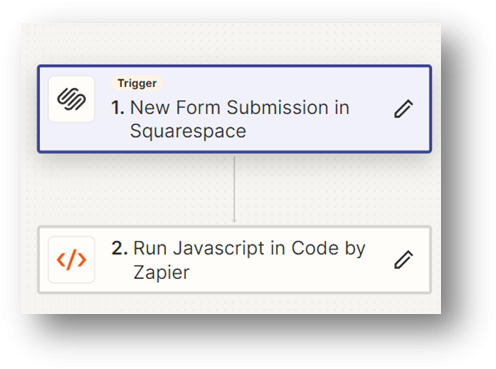The image size is (496, 369).
Task: Click the arrowhead above the Run Javascript step
Action: 234,220
